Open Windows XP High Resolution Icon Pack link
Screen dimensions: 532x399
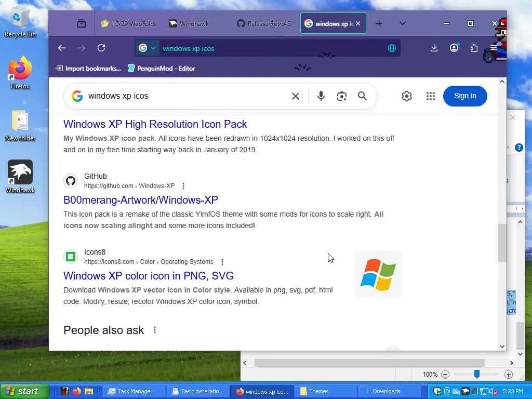point(155,124)
